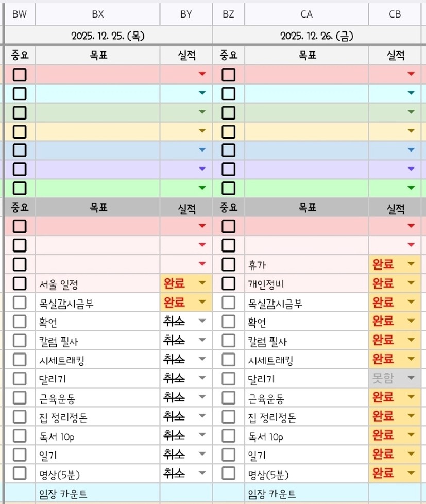Open the 완료 dropdown for 서울 일정
426x504 pixels.
click(202, 283)
